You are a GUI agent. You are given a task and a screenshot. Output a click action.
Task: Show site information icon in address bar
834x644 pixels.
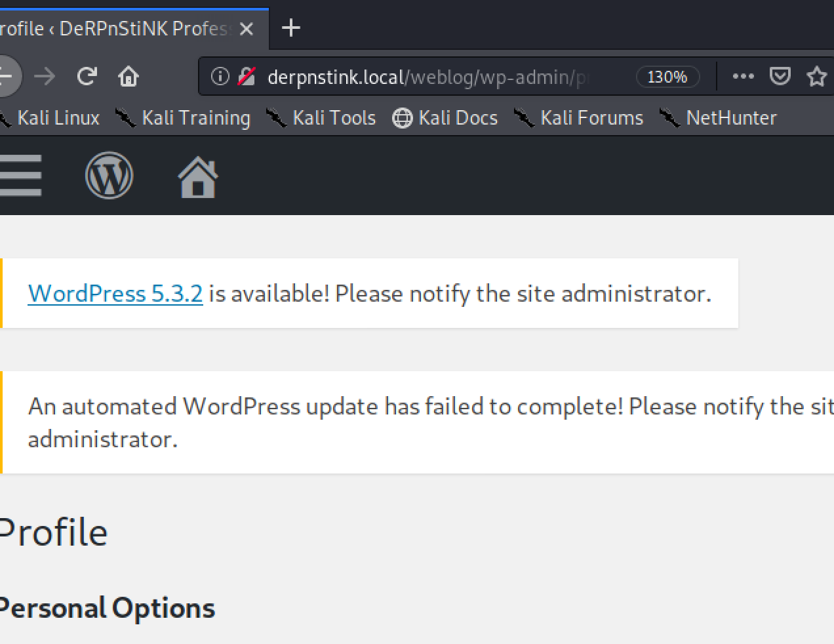pyautogui.click(x=220, y=77)
